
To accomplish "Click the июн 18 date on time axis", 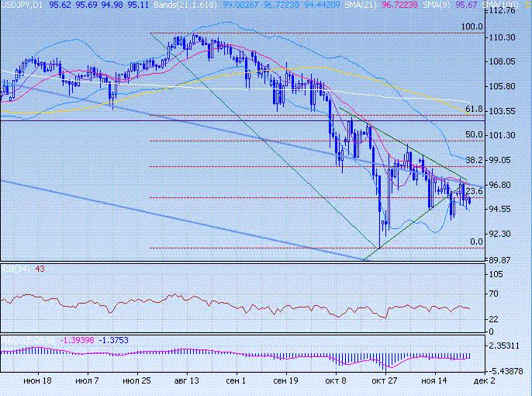I will pos(37,382).
